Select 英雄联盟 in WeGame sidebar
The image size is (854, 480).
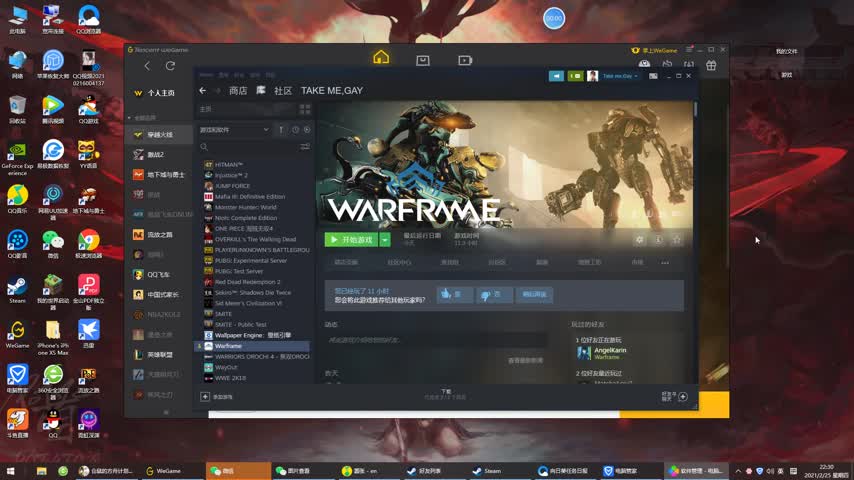point(159,355)
